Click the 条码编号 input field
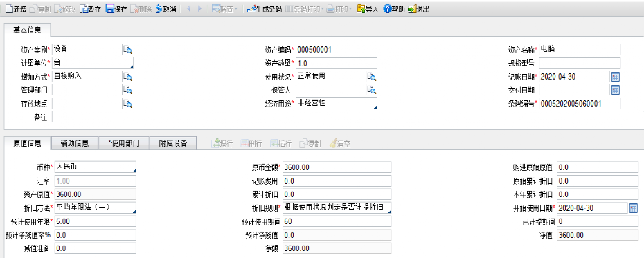Screen dimensions: 644x258 580,104
